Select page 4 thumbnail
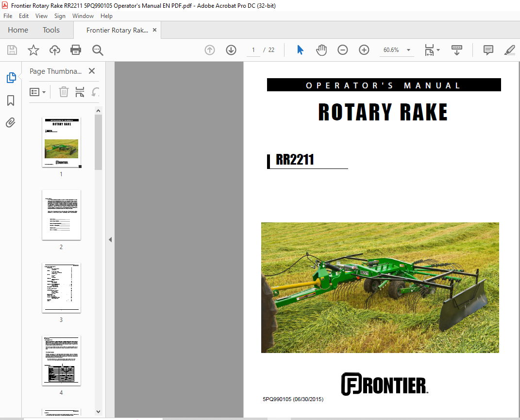Screen dimensions: 520x420 pos(61,361)
